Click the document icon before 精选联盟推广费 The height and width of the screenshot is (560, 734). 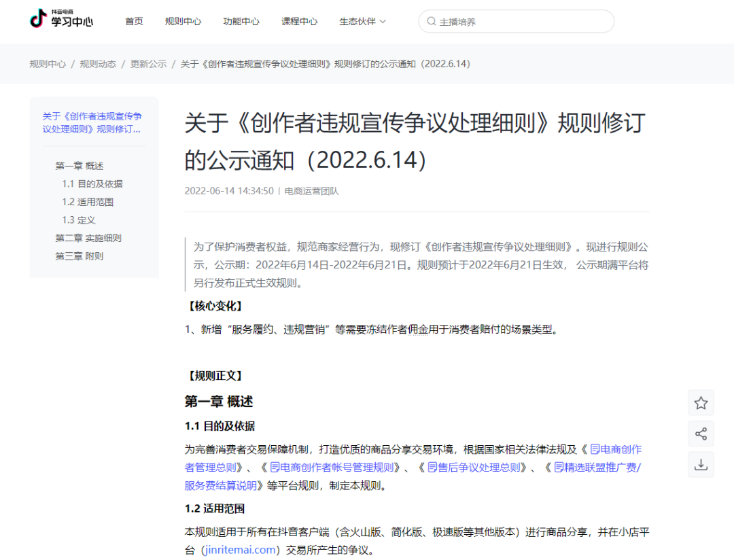559,468
